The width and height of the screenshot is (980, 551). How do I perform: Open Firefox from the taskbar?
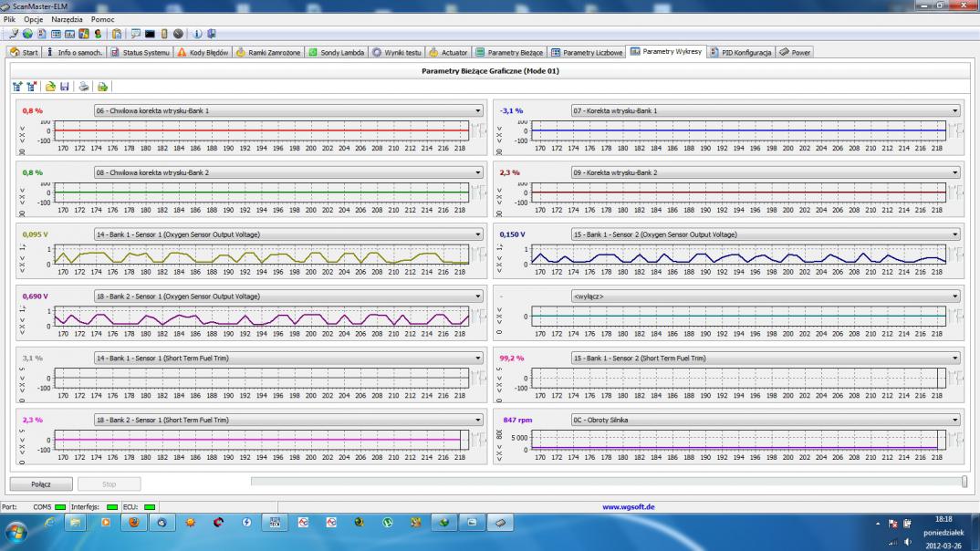(x=134, y=522)
